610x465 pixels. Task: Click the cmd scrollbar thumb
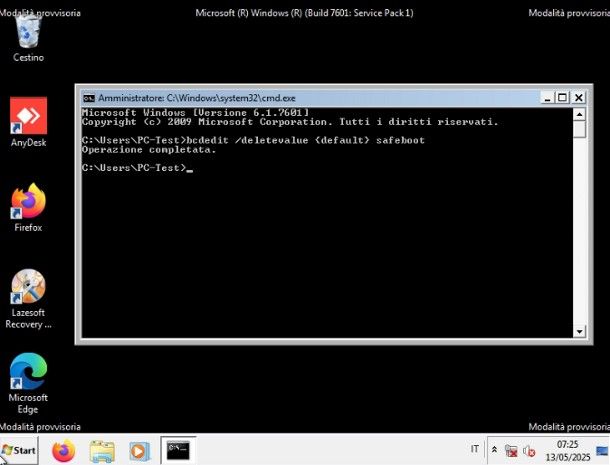coord(579,129)
